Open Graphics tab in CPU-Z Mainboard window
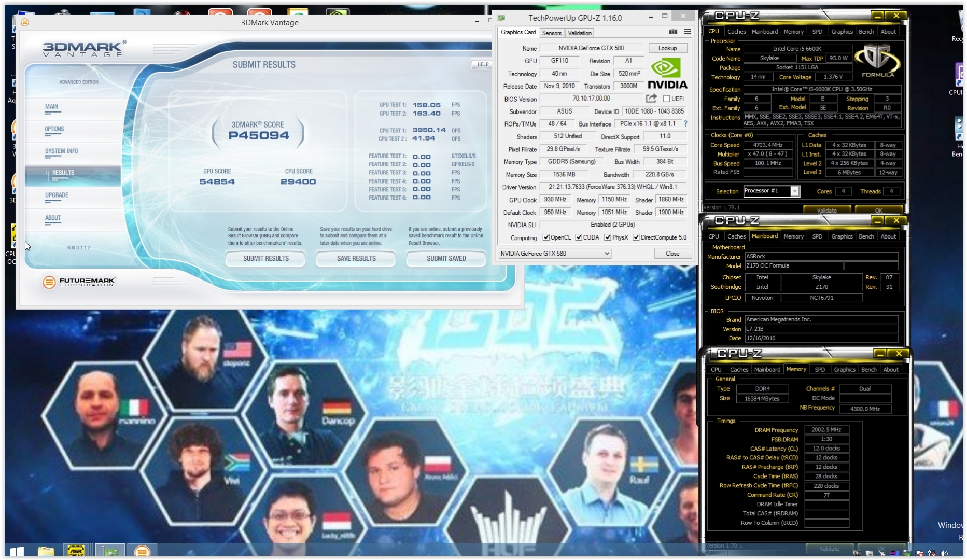This screenshot has width=967, height=560. (x=842, y=236)
